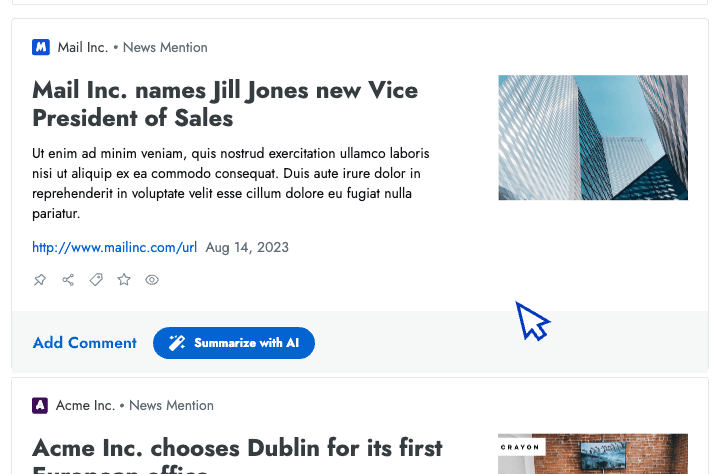This screenshot has width=720, height=474.
Task: Click the magic wand icon
Action: (x=177, y=343)
